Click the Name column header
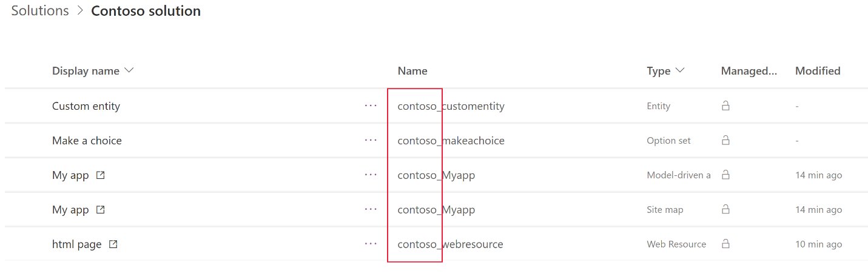The height and width of the screenshot is (279, 868). point(412,71)
